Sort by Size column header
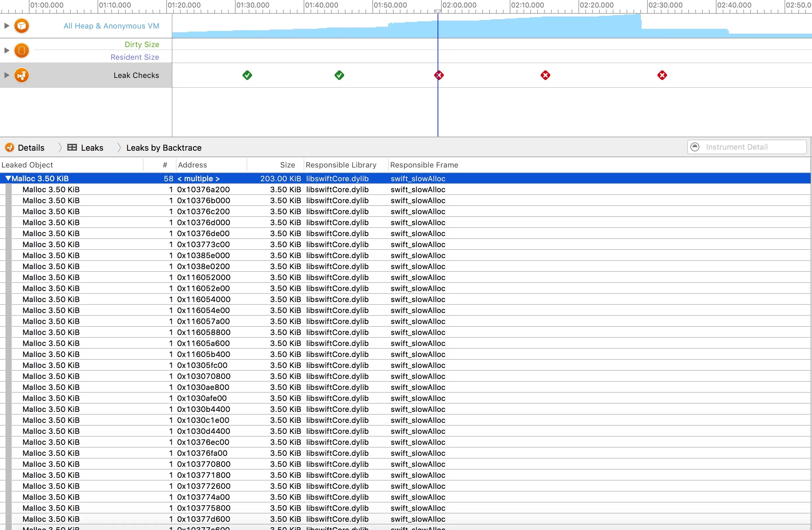Image resolution: width=812 pixels, height=530 pixels. (287, 165)
